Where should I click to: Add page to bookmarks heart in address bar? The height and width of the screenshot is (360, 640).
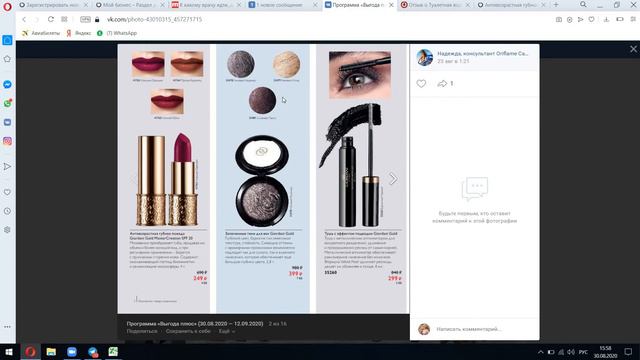click(x=591, y=20)
